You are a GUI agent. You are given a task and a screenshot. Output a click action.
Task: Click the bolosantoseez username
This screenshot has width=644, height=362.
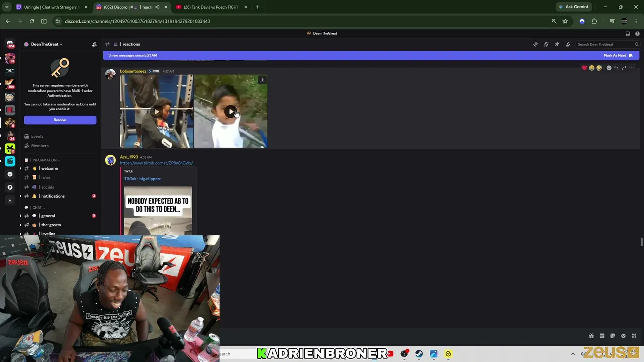tap(133, 71)
